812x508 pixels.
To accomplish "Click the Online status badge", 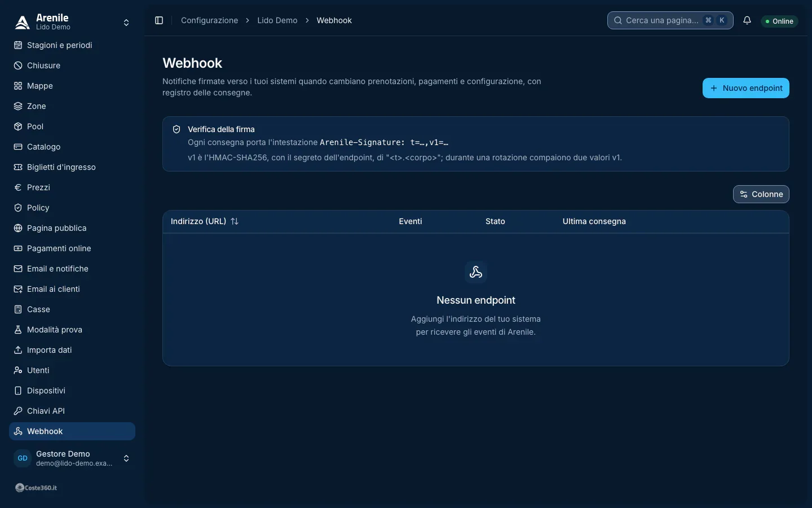I will tap(779, 21).
